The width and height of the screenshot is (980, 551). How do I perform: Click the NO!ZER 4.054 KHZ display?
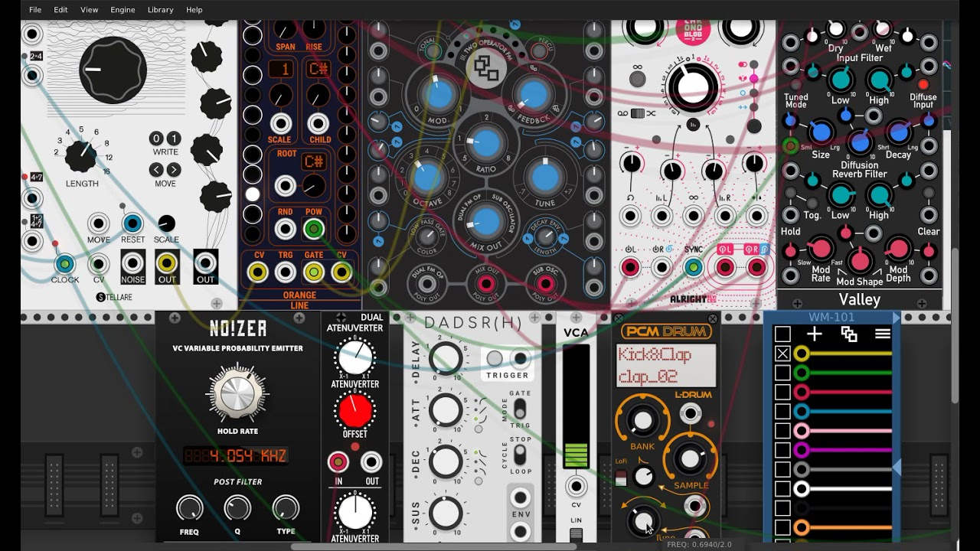[237, 456]
